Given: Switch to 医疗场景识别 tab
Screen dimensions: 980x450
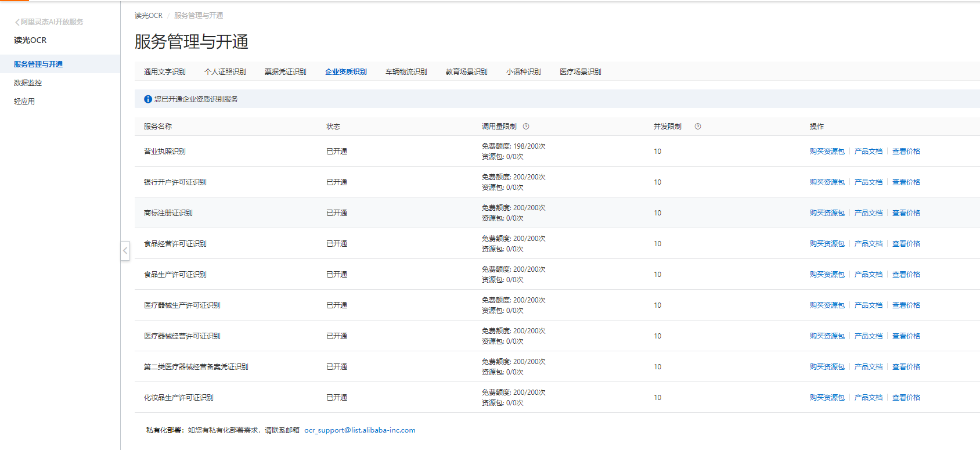Looking at the screenshot, I should click(x=581, y=72).
